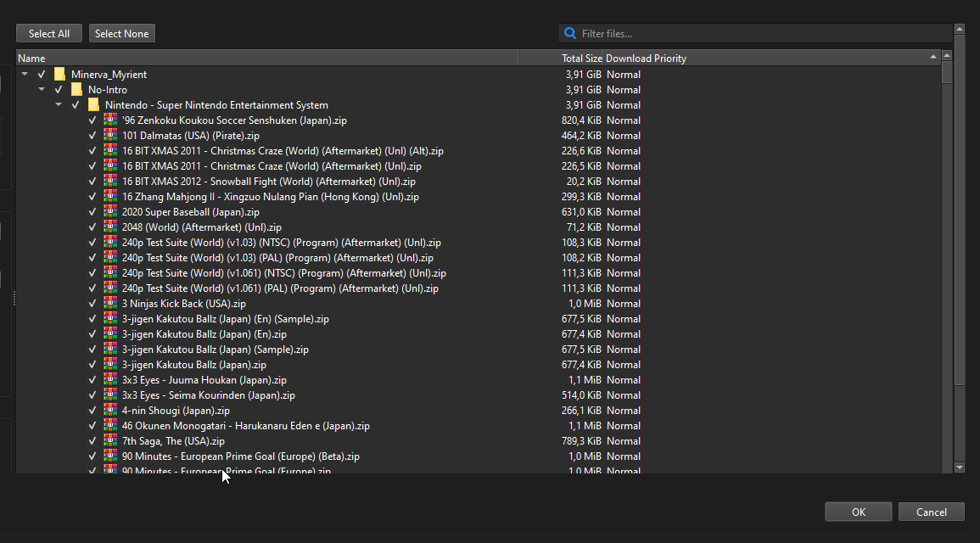Click archive icon of 16 Zhang Mahjong II
The height and width of the screenshot is (543, 980).
pos(110,196)
